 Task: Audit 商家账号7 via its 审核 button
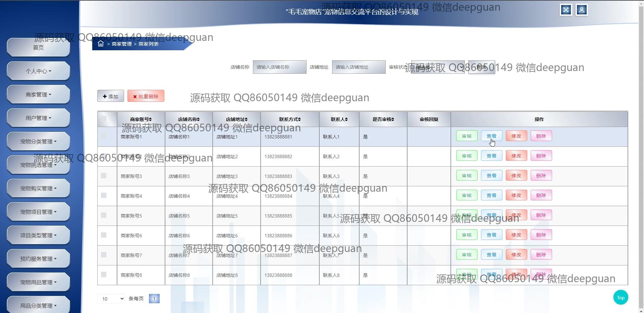[x=467, y=255]
